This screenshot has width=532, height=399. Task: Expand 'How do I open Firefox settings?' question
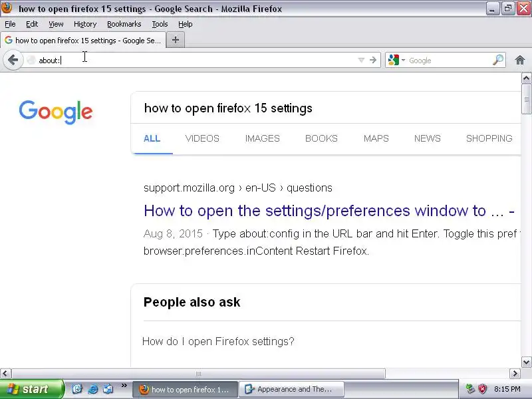click(218, 341)
